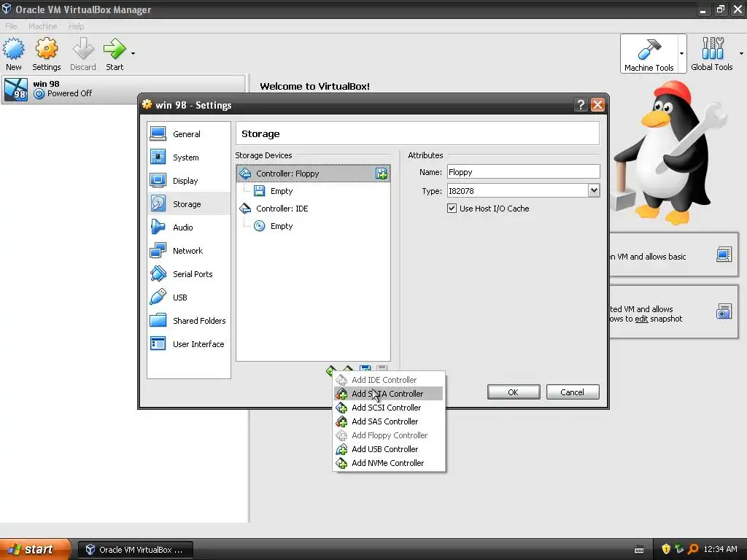Screen dimensions: 747x560
Task: Open the Serial Ports settings category
Action: [189, 274]
